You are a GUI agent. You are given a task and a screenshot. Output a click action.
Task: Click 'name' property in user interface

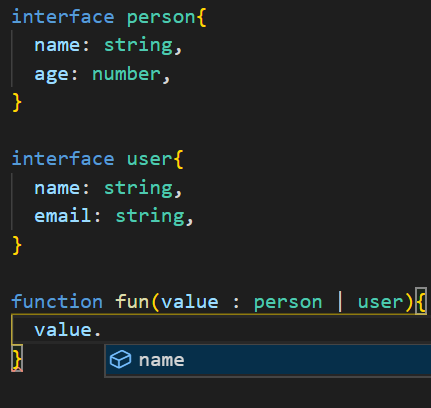tap(57, 188)
